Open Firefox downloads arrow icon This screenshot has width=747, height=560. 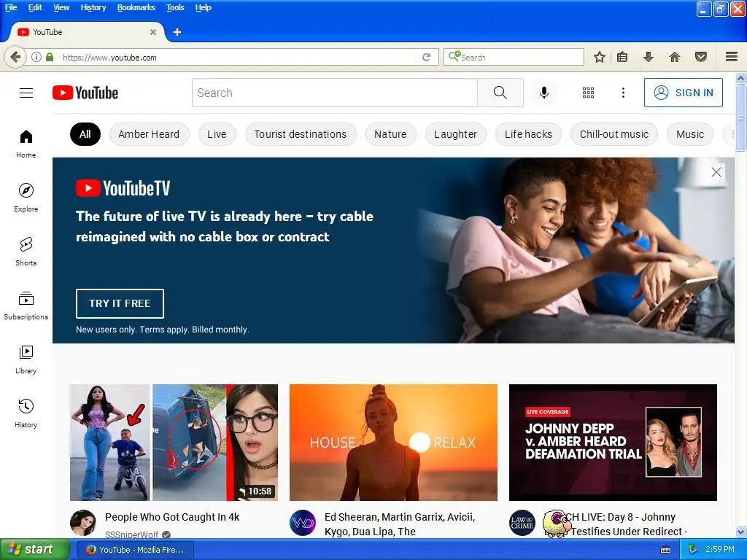pos(649,57)
